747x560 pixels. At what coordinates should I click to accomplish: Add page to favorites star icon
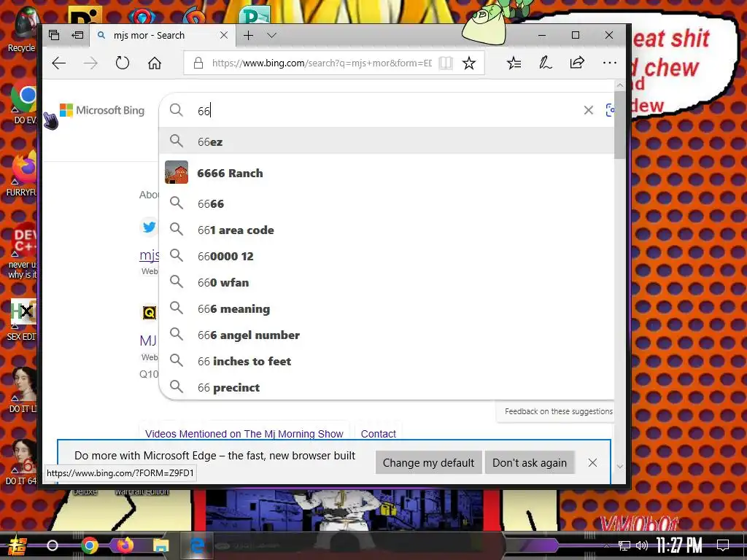point(469,63)
